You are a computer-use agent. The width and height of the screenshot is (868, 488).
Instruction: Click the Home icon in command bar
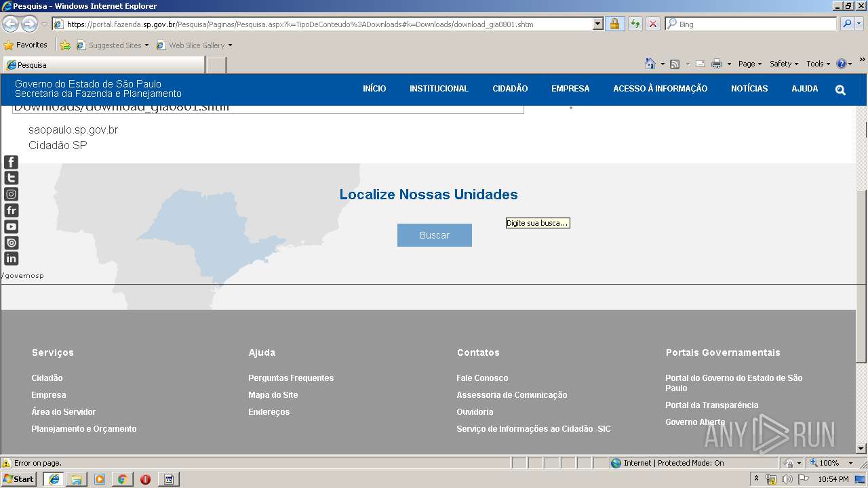click(650, 64)
